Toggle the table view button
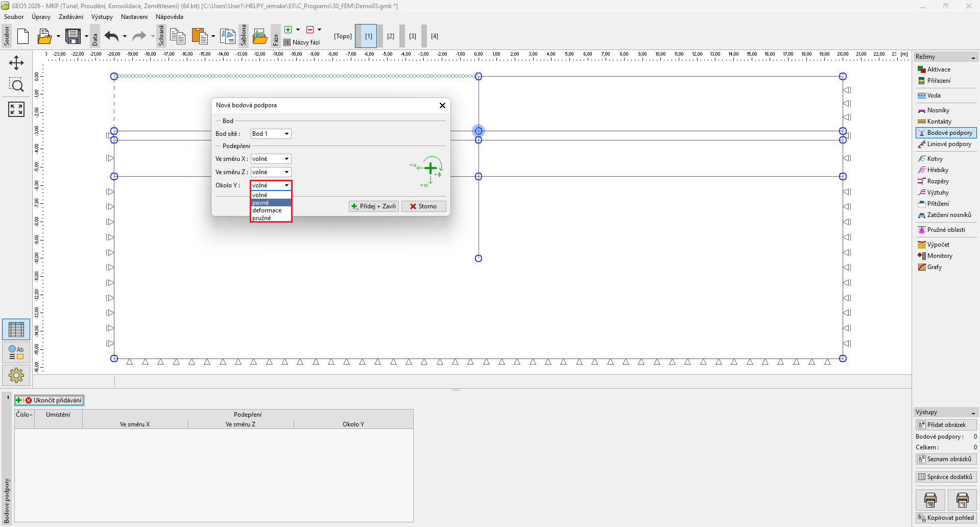The width and height of the screenshot is (980, 527). [16, 329]
